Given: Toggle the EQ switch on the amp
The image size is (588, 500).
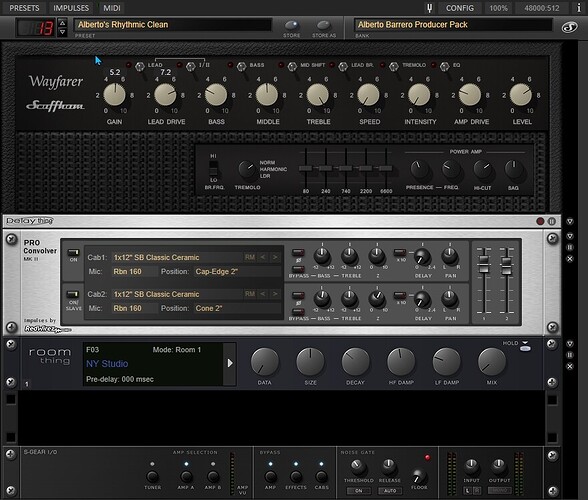Looking at the screenshot, I should pos(445,67).
